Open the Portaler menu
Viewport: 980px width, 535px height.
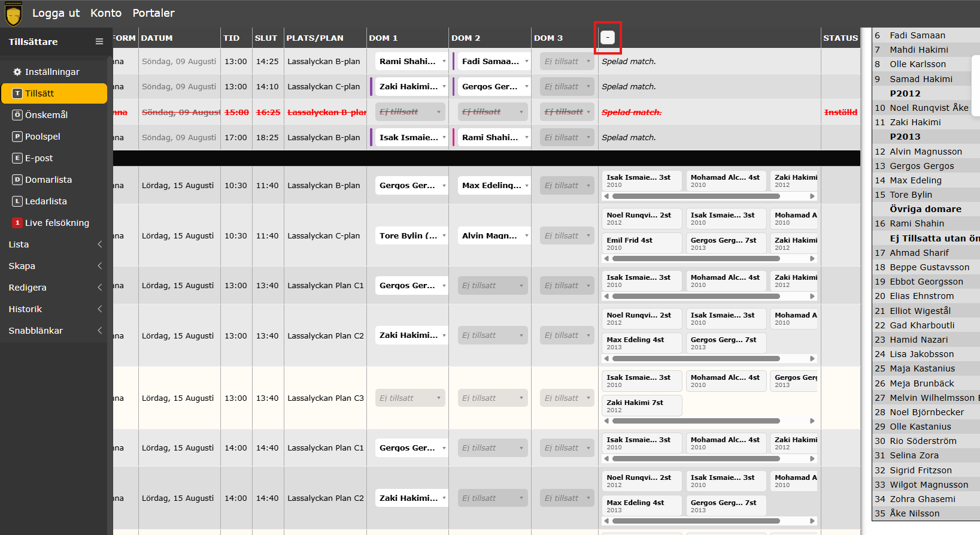tap(153, 13)
